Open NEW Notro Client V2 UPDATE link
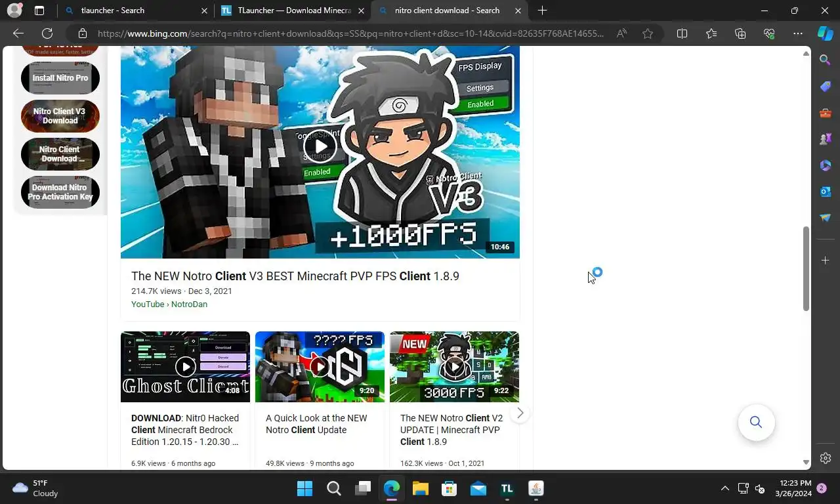This screenshot has height=504, width=840. point(451,430)
